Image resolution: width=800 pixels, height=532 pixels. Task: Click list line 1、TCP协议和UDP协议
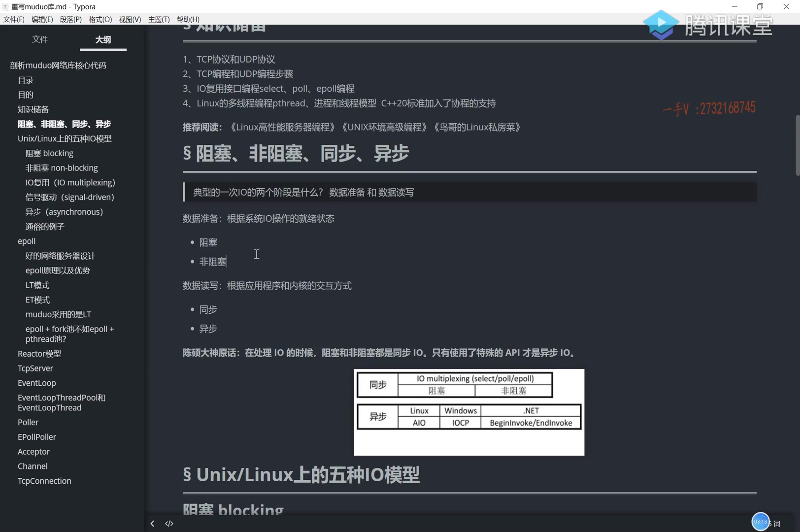229,60
